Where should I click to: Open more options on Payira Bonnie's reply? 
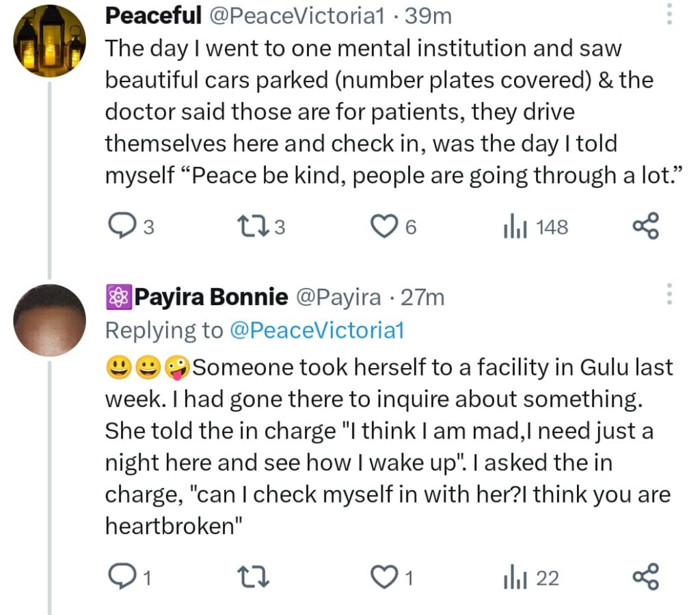[x=669, y=294]
